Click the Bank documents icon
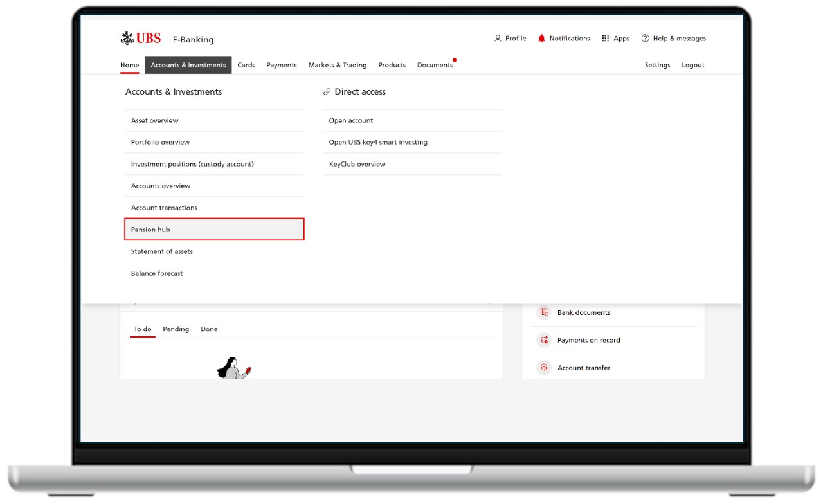The height and width of the screenshot is (504, 823). 545,312
